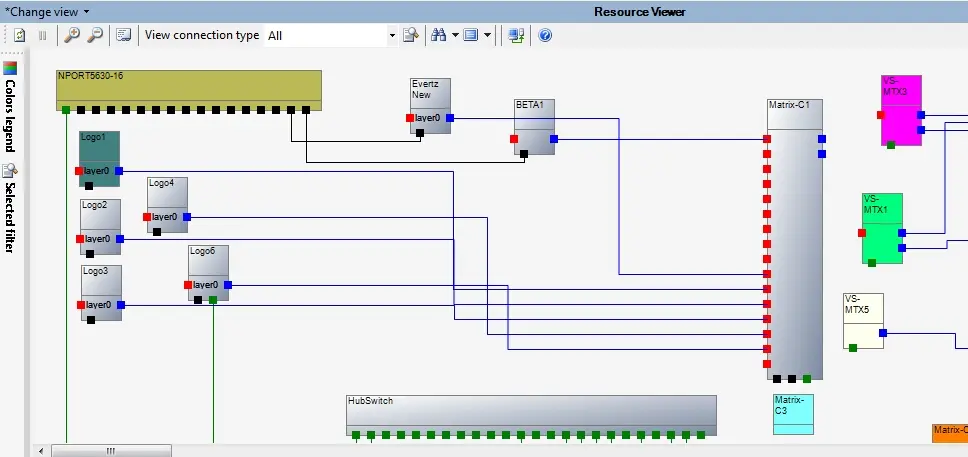968x457 pixels.
Task: Open the dropdown arrow next to the binoculars
Action: click(x=455, y=35)
